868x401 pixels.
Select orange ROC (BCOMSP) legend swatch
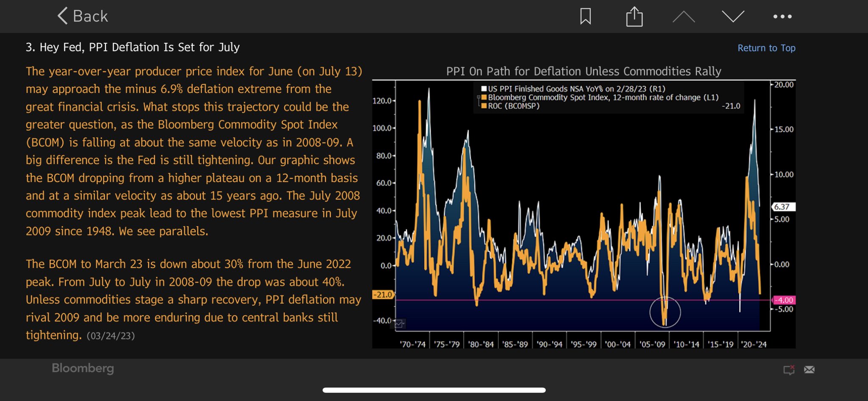pos(484,106)
